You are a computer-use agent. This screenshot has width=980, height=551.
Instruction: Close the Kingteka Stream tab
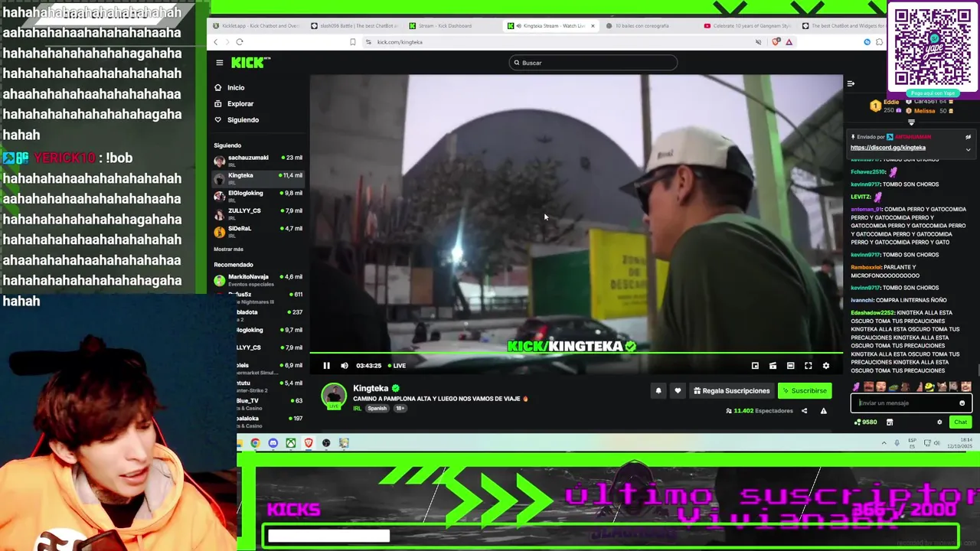coord(593,26)
